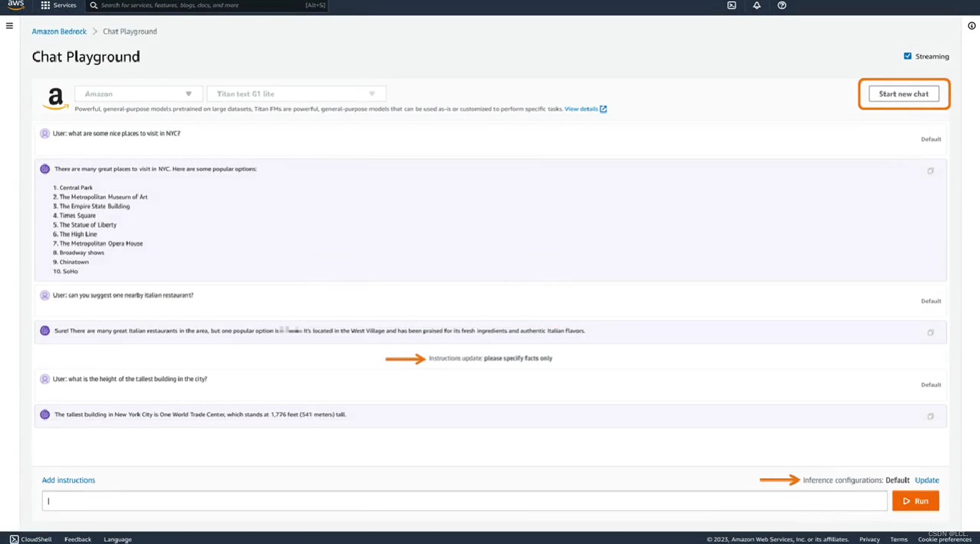This screenshot has width=980, height=544.
Task: Open the info panel icon at right
Action: (x=971, y=26)
